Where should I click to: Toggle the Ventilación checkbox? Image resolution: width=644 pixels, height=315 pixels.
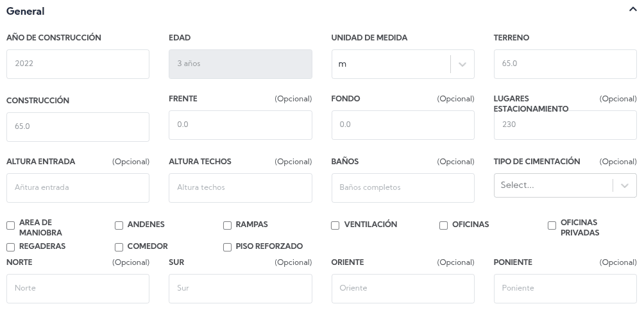[335, 226]
